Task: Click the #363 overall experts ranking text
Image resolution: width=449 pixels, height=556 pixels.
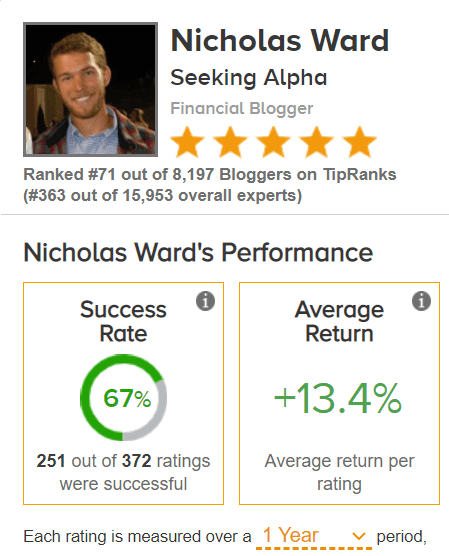Action: point(162,195)
